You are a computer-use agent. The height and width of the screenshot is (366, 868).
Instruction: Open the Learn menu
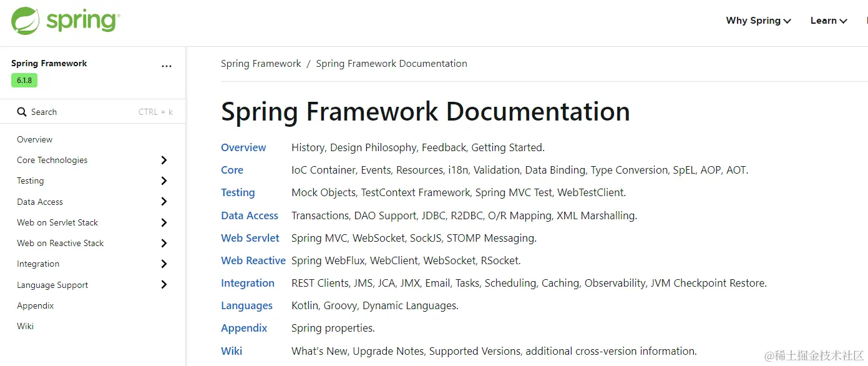(x=829, y=21)
